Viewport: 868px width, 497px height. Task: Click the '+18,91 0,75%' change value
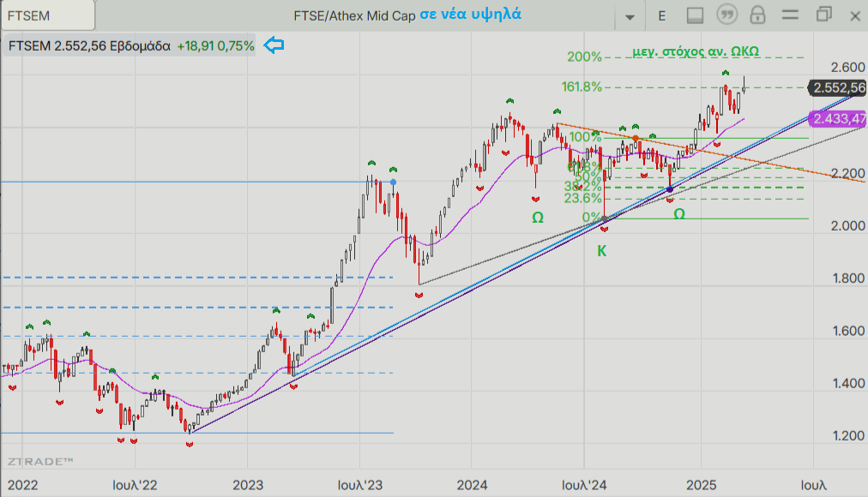[x=215, y=46]
